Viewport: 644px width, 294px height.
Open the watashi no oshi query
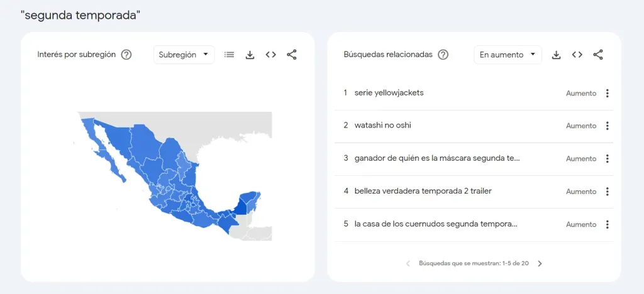click(x=382, y=126)
